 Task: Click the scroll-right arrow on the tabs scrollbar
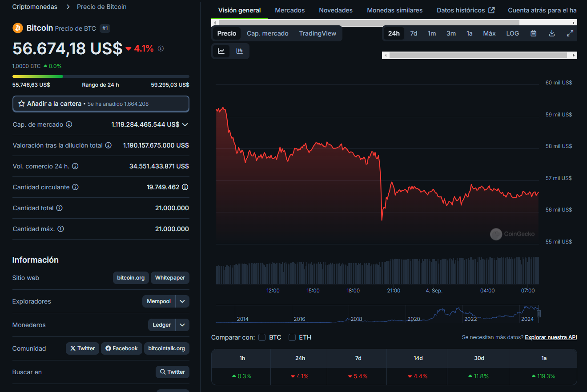click(574, 22)
